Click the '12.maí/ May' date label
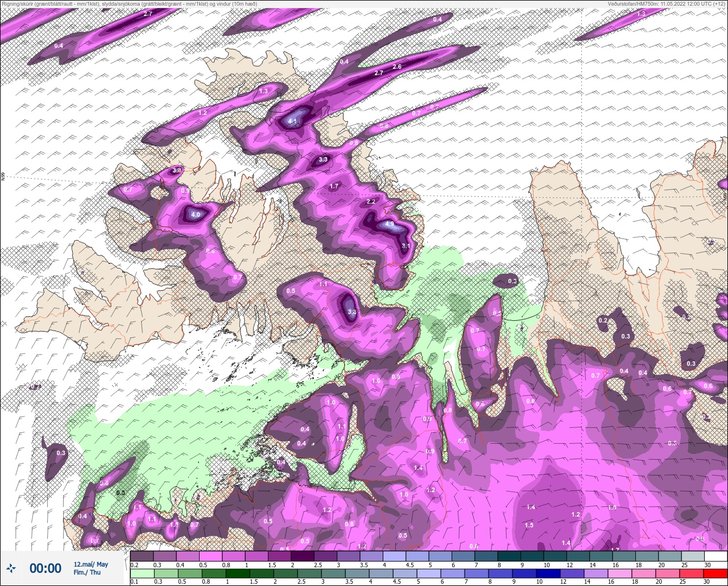This screenshot has width=728, height=586. click(90, 564)
